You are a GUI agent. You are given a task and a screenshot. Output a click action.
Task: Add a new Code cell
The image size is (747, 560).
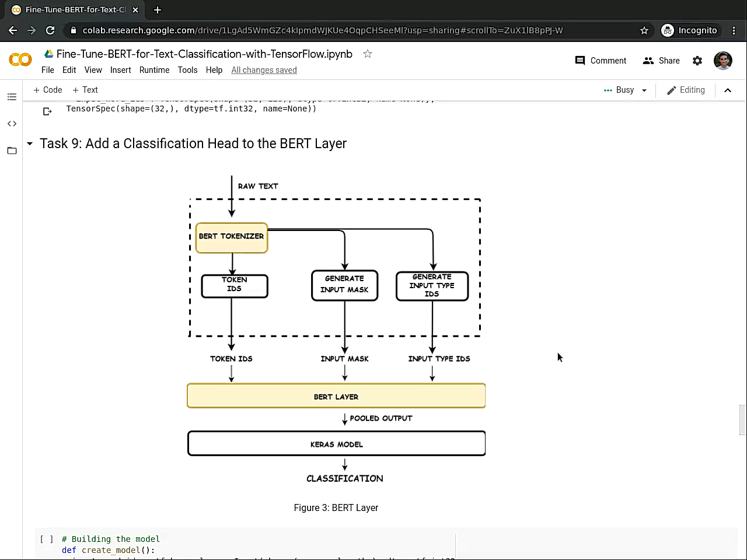[x=48, y=90]
